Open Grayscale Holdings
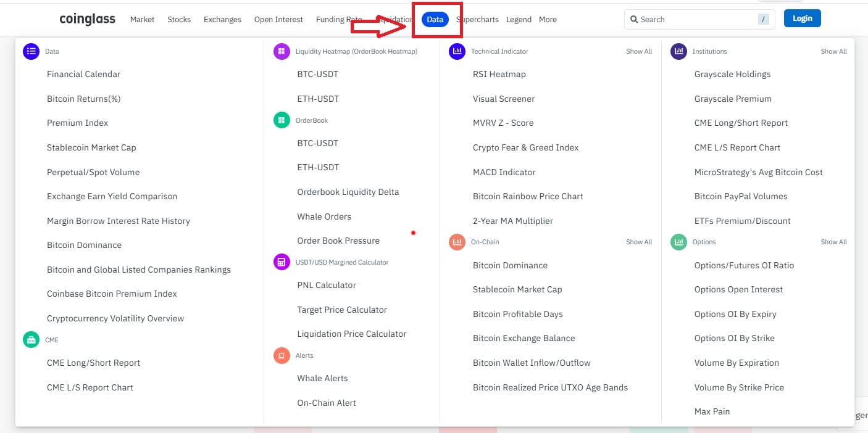This screenshot has height=433, width=868. coord(733,74)
